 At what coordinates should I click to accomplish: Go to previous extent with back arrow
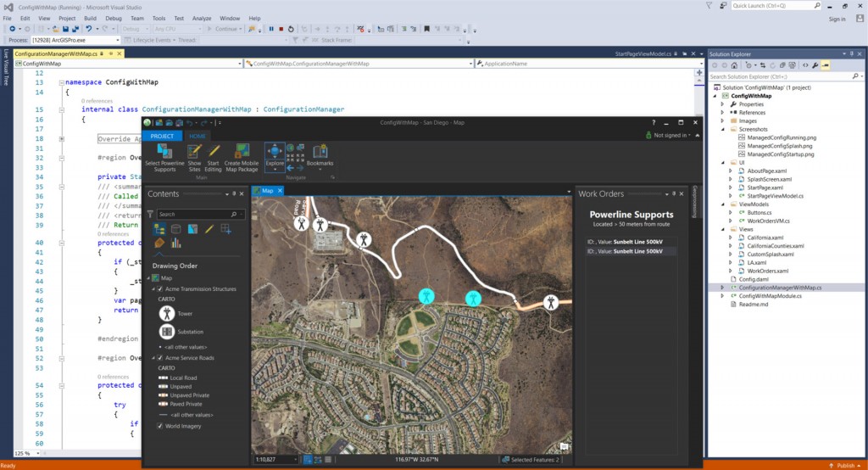click(x=290, y=167)
